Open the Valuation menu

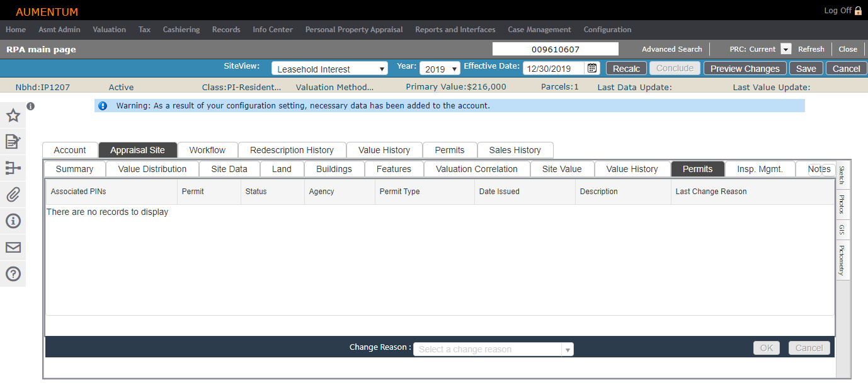coord(109,30)
